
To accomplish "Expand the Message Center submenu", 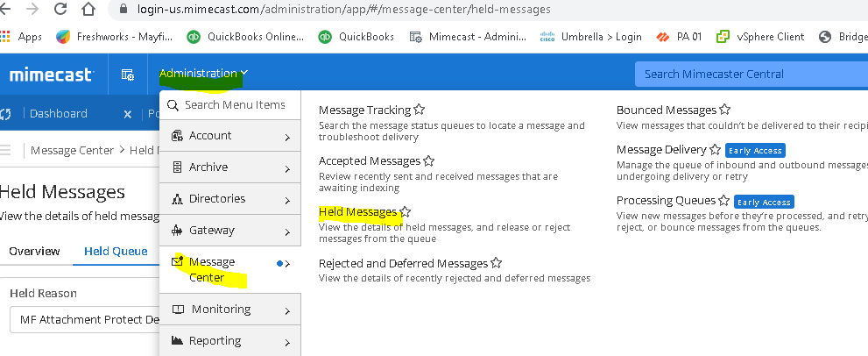I will coord(230,269).
